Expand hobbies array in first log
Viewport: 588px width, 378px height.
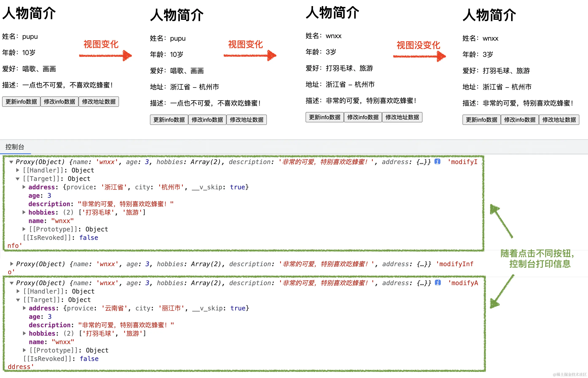pyautogui.click(x=24, y=212)
